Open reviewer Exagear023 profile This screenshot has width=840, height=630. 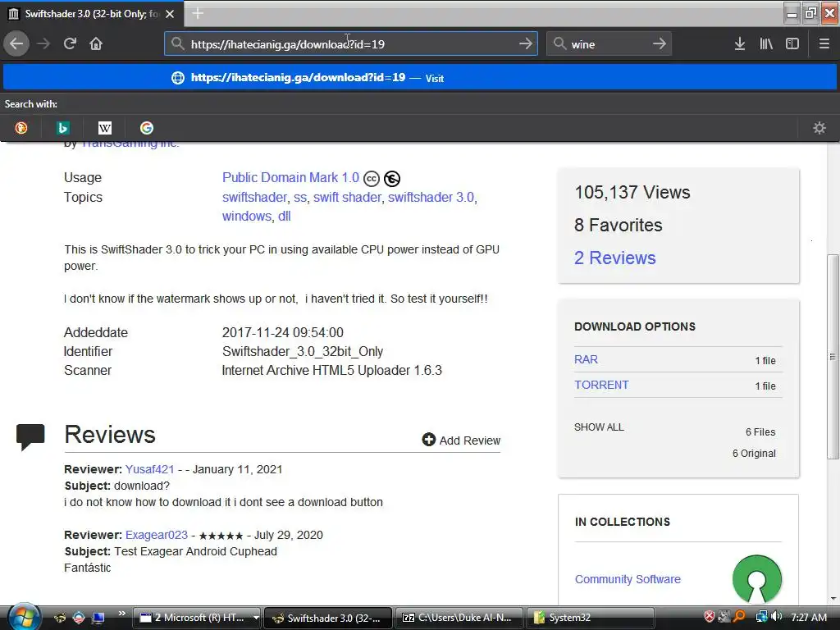(x=157, y=535)
